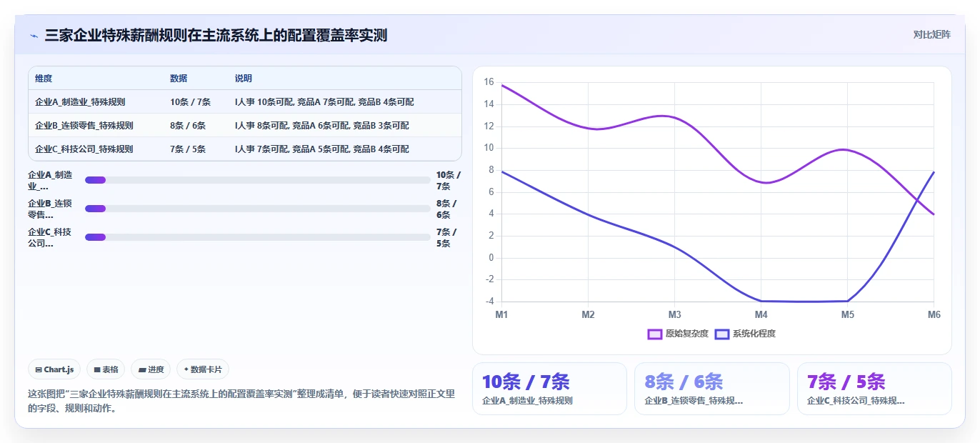Toggle the 原始复杂度 legend swatch
The height and width of the screenshot is (443, 980).
point(655,334)
